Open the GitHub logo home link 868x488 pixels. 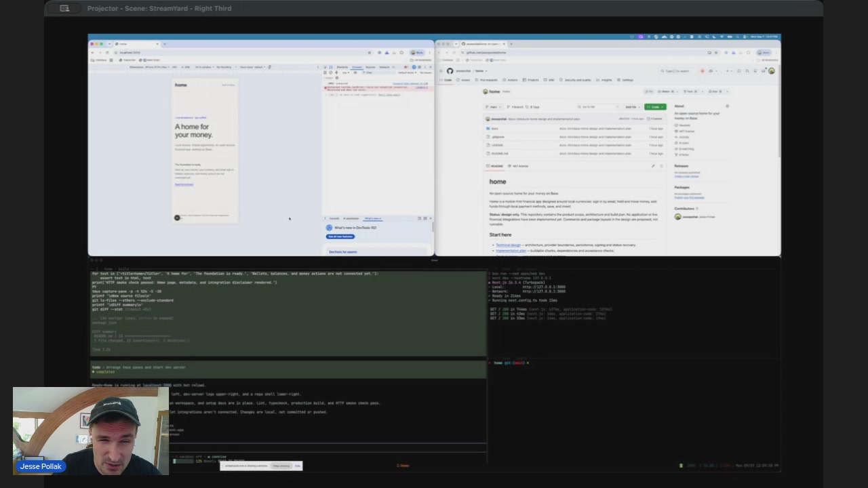(450, 71)
